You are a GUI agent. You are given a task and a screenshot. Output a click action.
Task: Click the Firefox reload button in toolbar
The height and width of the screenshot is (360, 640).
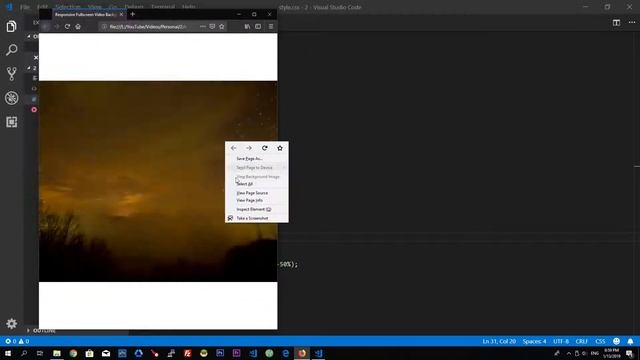click(67, 27)
